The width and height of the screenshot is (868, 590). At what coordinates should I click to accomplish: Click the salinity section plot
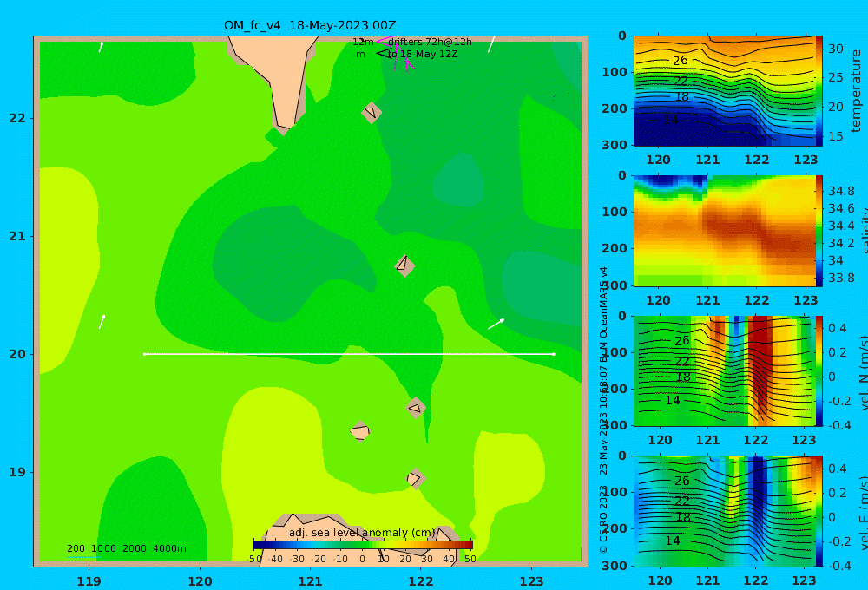click(724, 232)
